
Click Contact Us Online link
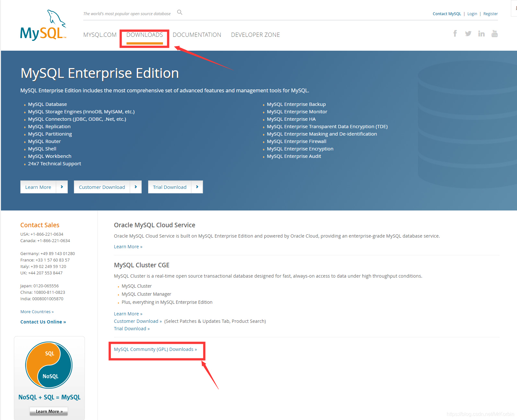pyautogui.click(x=43, y=322)
